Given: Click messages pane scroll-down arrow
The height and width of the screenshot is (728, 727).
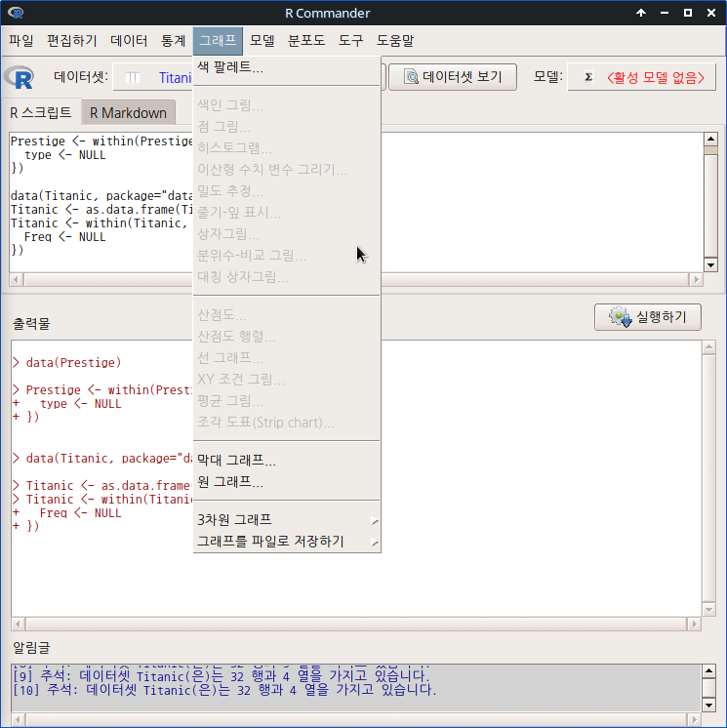Looking at the screenshot, I should (708, 706).
